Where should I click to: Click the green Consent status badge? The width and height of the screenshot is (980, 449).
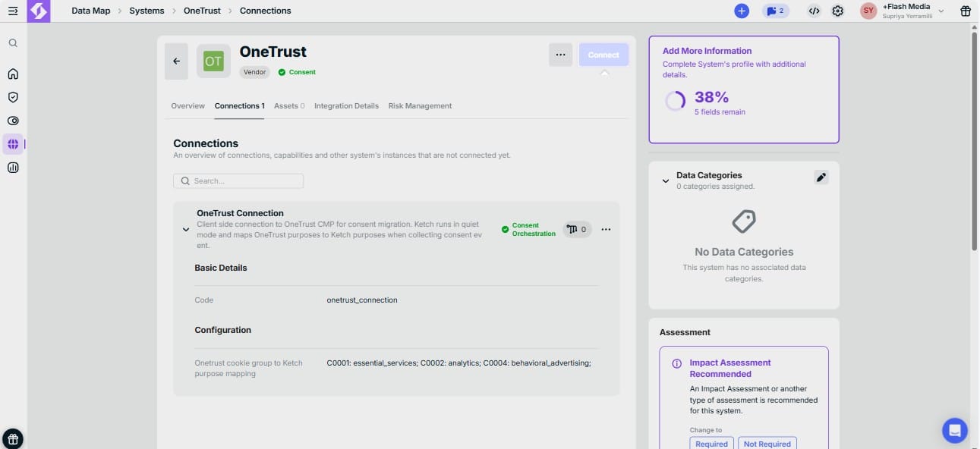click(x=297, y=72)
